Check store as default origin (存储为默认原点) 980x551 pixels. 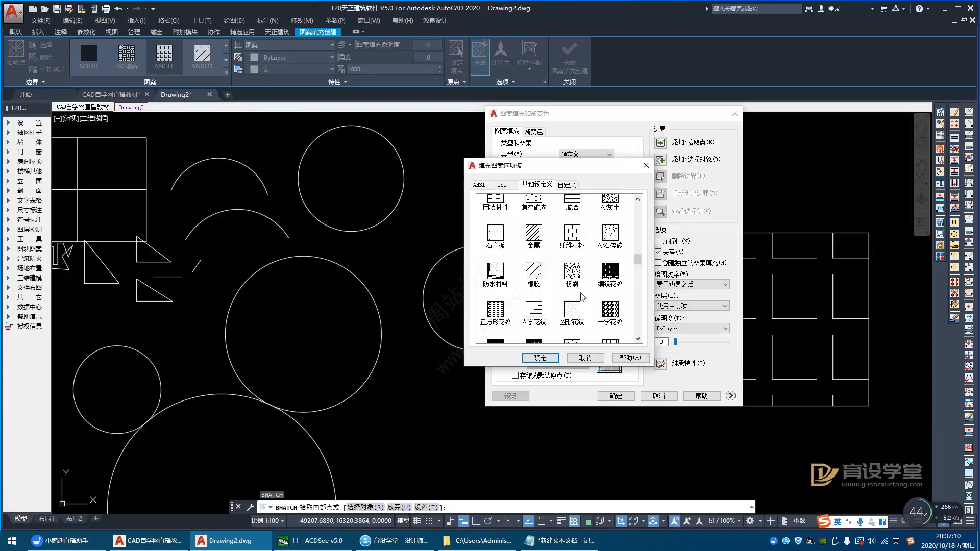[515, 375]
